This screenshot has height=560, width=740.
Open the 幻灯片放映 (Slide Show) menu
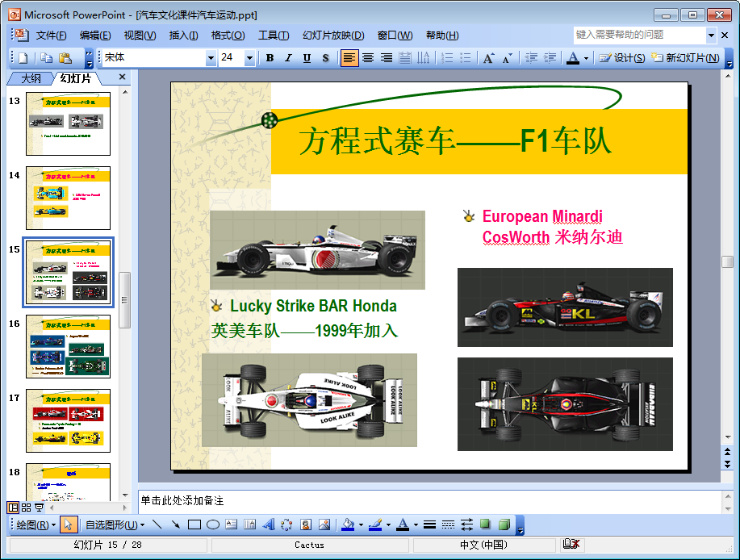332,36
